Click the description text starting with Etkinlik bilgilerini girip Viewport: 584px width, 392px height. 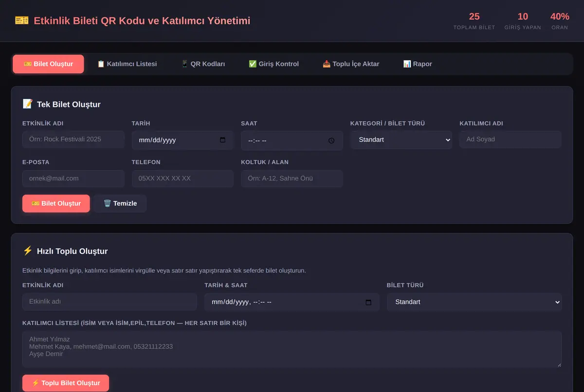point(164,270)
